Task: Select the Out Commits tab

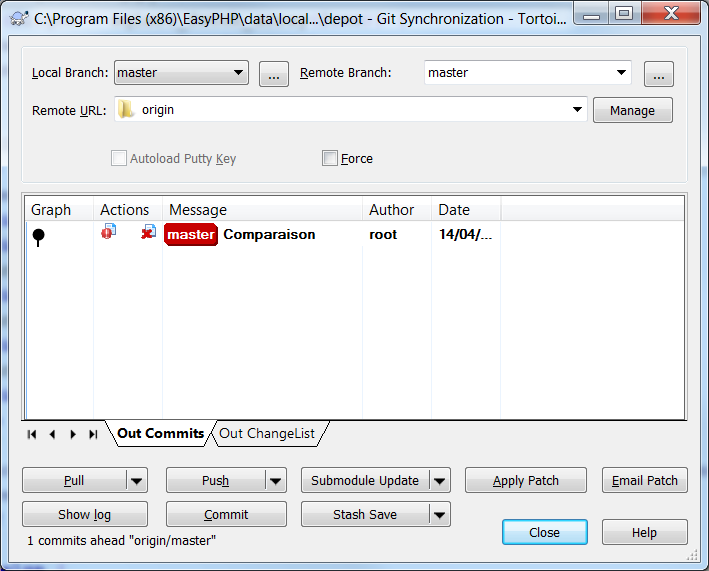Action: (160, 433)
